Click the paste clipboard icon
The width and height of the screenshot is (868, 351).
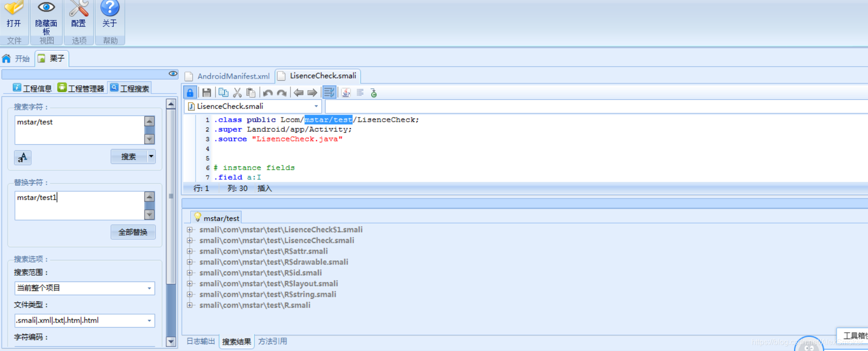[x=251, y=93]
